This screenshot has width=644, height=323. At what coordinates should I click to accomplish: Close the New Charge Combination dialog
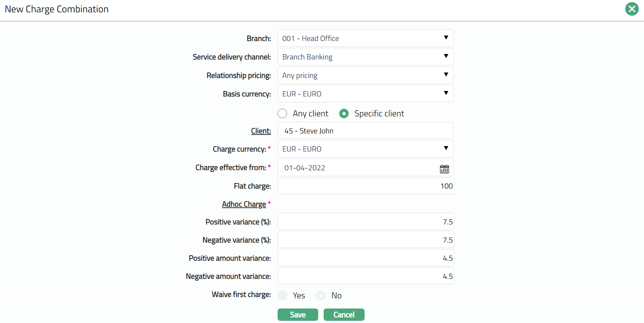[632, 9]
